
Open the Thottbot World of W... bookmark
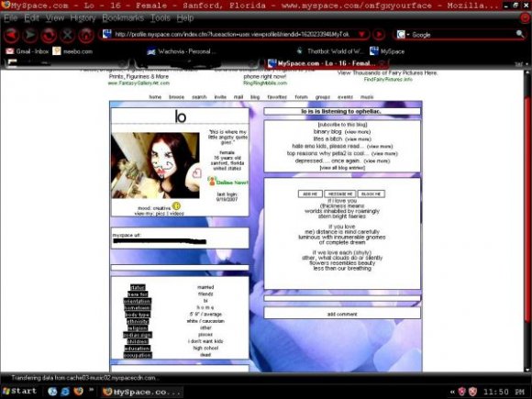tap(329, 51)
